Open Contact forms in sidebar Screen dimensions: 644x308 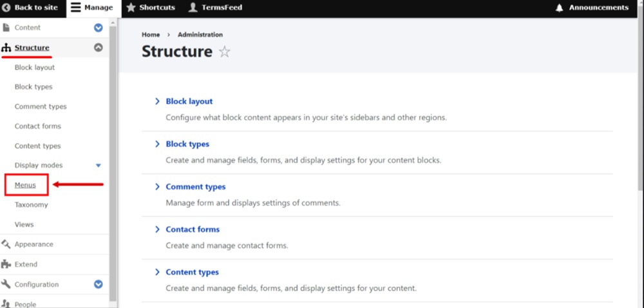coord(38,126)
